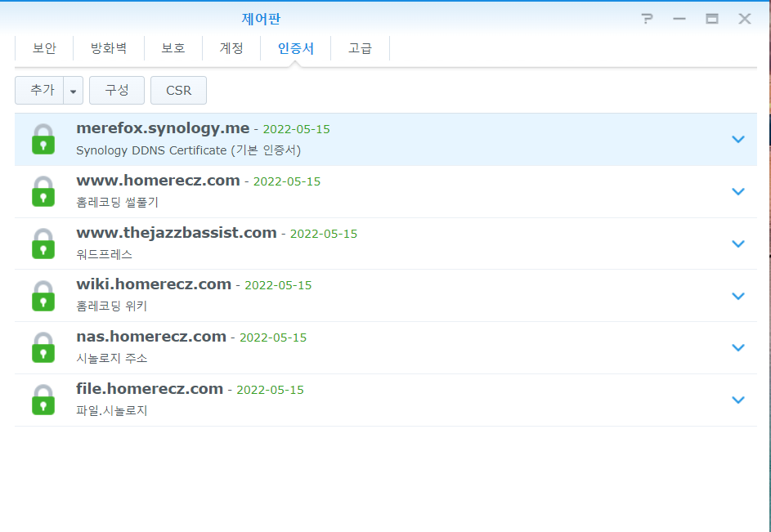Click the lock icon for merefox.synology.me
This screenshot has width=771, height=532.
pyautogui.click(x=43, y=139)
